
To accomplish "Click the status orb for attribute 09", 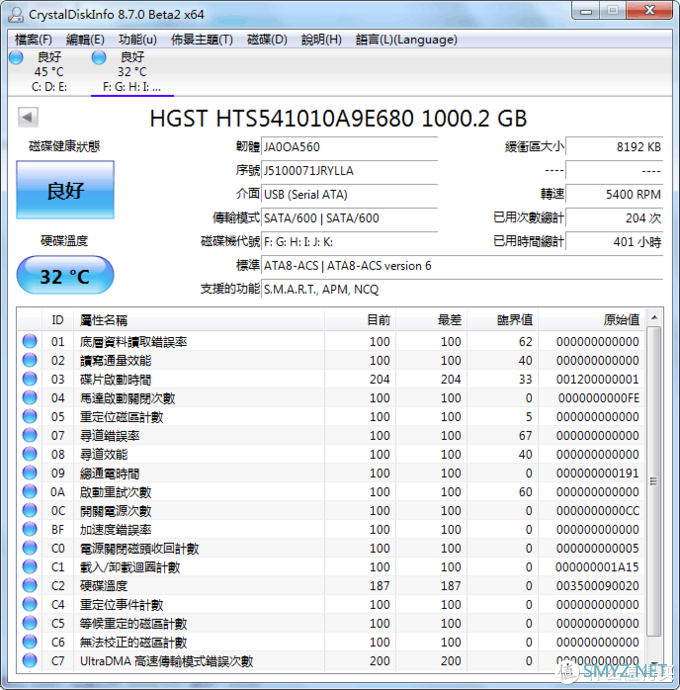I will click(x=30, y=473).
